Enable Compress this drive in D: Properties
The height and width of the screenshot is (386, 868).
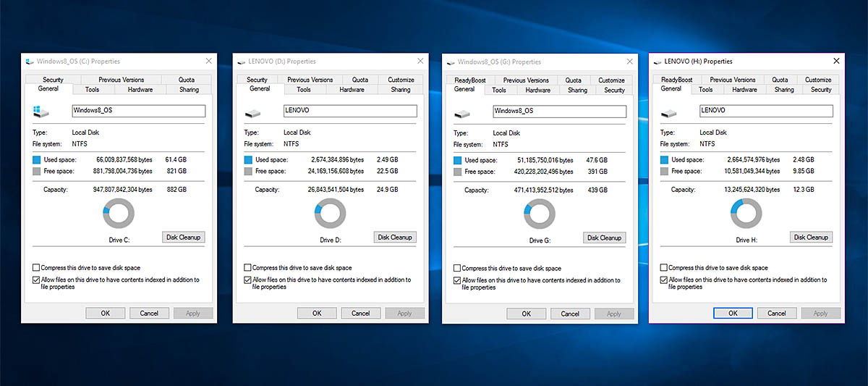248,268
